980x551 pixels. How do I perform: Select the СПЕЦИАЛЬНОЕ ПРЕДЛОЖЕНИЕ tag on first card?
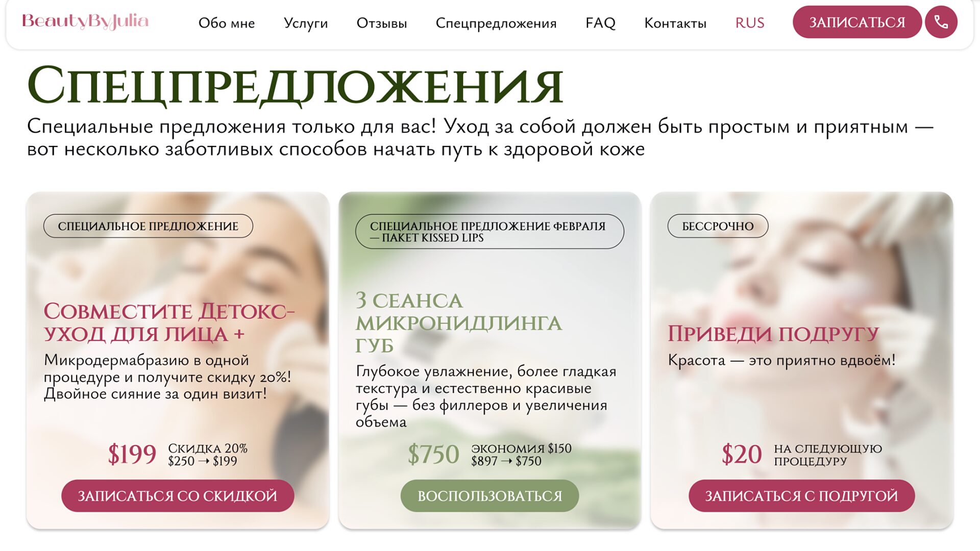pyautogui.click(x=148, y=226)
